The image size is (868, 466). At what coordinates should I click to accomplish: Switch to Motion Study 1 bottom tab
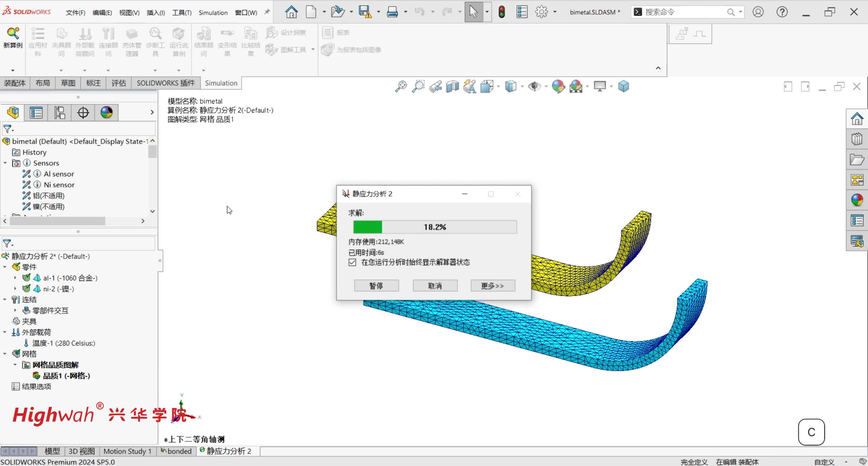click(x=127, y=451)
